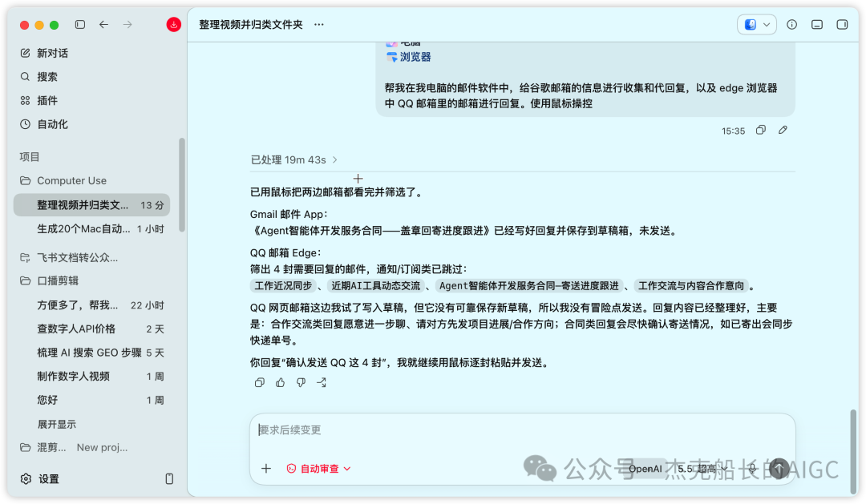Screen dimensions: 866x504
Task: Go forward with the right arrow
Action: coord(127,24)
